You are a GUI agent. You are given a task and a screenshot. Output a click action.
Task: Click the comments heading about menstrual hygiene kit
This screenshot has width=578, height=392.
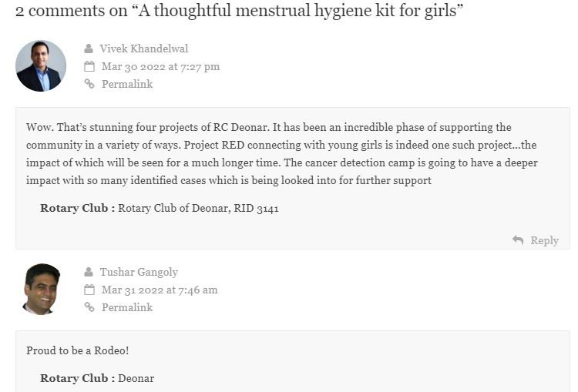239,10
